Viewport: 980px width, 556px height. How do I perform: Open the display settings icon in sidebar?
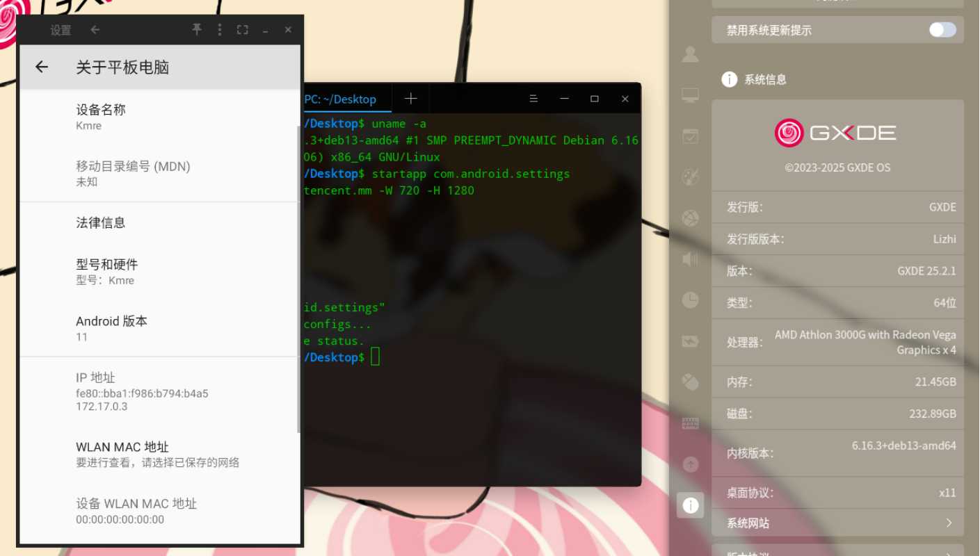[689, 95]
